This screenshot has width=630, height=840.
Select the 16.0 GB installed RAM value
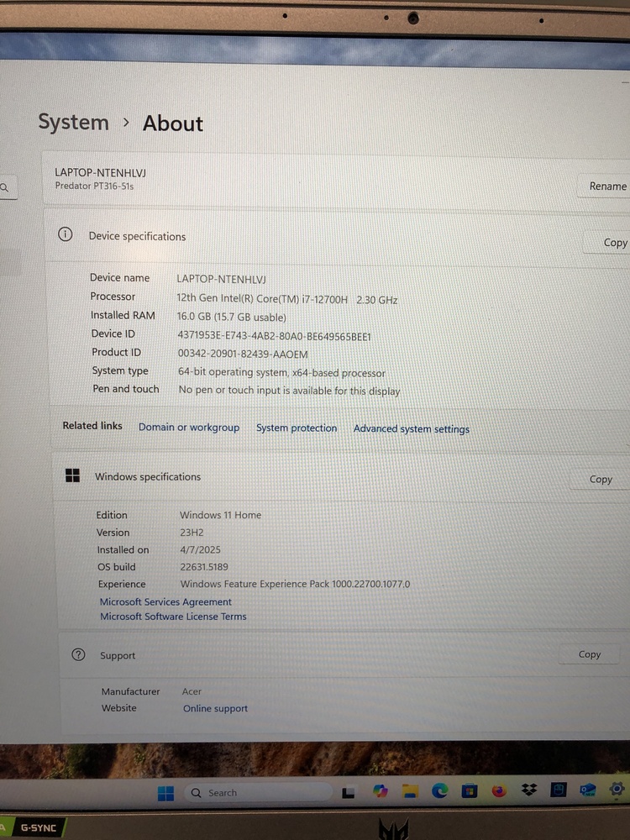(x=232, y=317)
